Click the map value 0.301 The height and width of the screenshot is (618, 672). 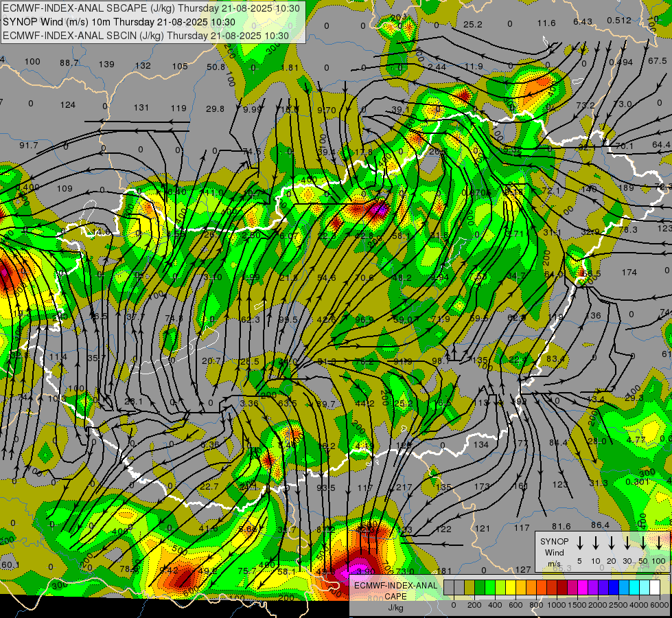(x=637, y=481)
